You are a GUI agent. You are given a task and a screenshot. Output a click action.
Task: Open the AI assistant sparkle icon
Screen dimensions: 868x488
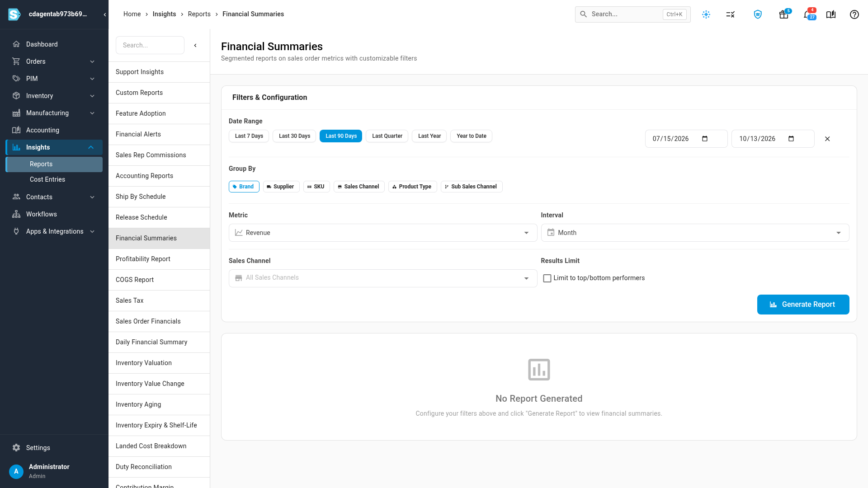(706, 14)
